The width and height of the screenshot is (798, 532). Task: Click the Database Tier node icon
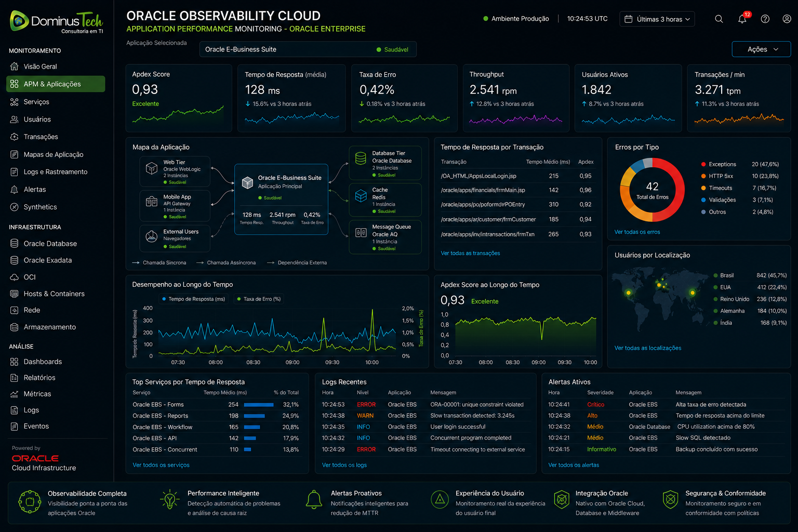[361, 158]
